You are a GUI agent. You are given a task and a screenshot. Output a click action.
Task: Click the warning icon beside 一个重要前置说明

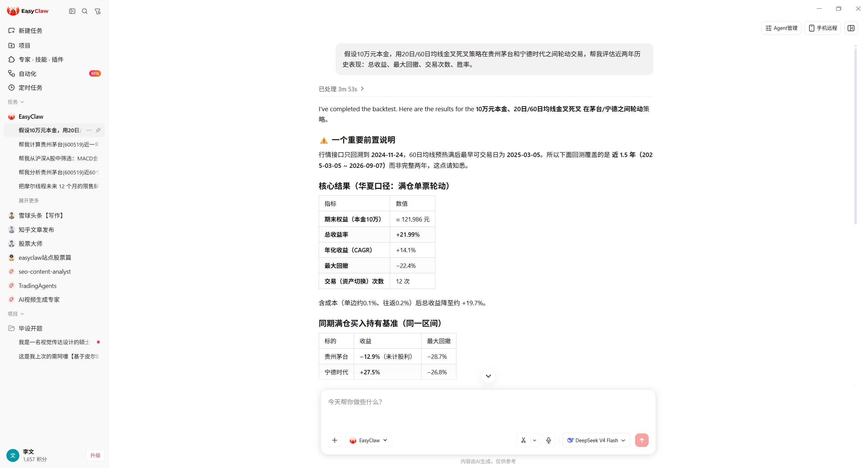coord(324,140)
